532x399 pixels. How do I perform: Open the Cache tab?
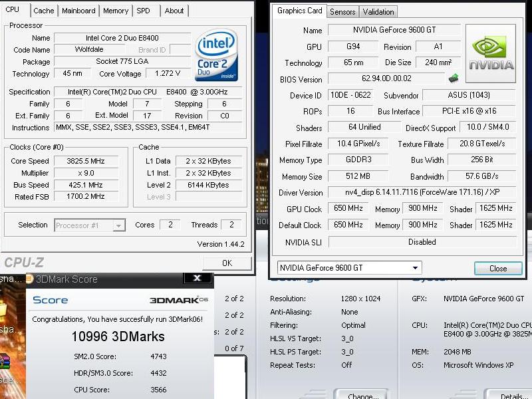44,11
